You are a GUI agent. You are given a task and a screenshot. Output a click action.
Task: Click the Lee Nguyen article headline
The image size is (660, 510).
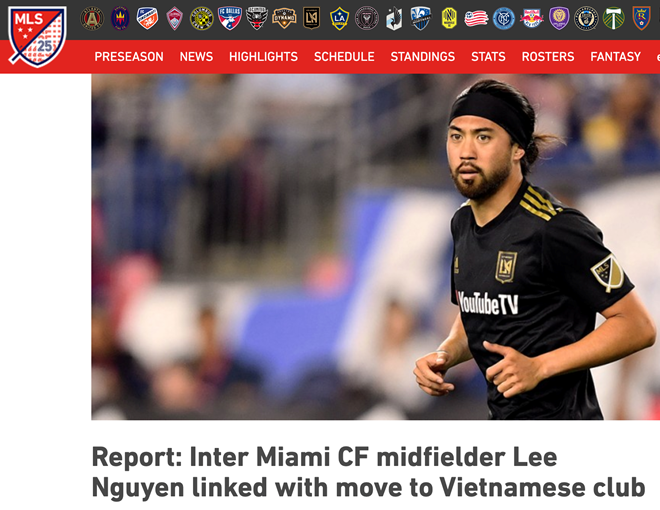[368, 473]
